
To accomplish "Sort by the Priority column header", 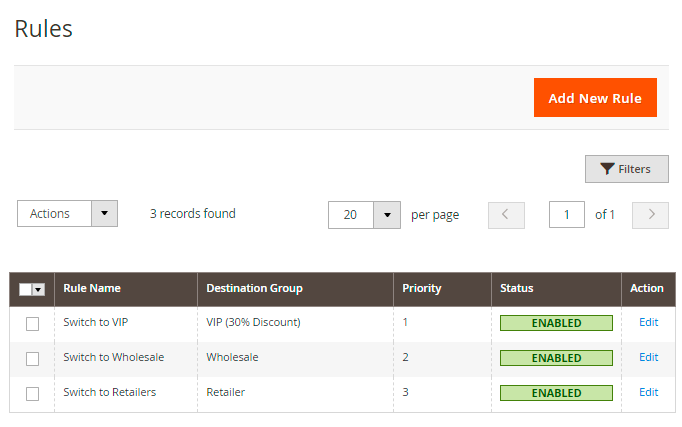I will [x=421, y=288].
